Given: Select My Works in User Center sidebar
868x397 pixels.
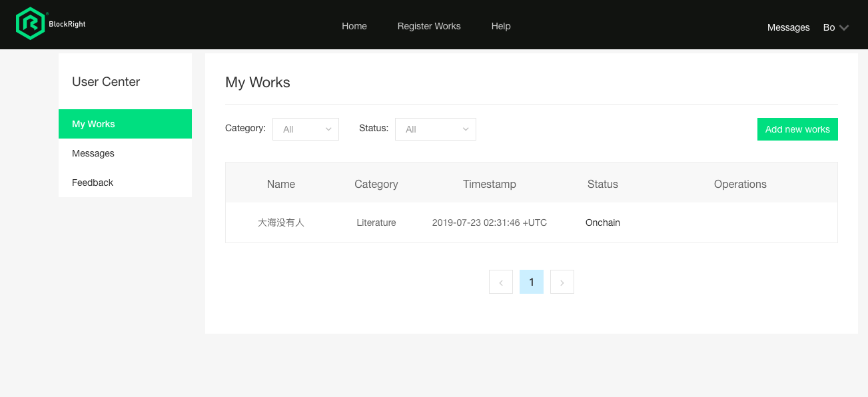Looking at the screenshot, I should (x=125, y=124).
